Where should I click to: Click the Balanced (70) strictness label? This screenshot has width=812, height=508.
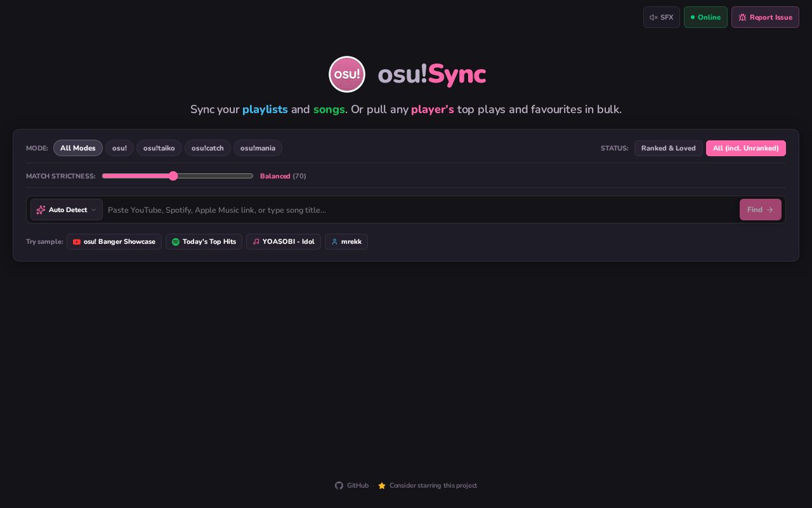(x=283, y=176)
